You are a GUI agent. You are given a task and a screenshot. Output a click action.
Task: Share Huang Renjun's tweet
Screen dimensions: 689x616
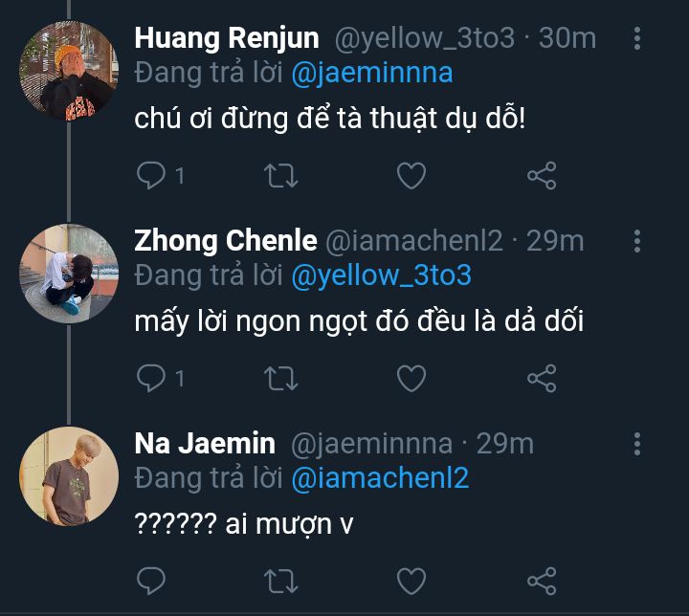542,176
